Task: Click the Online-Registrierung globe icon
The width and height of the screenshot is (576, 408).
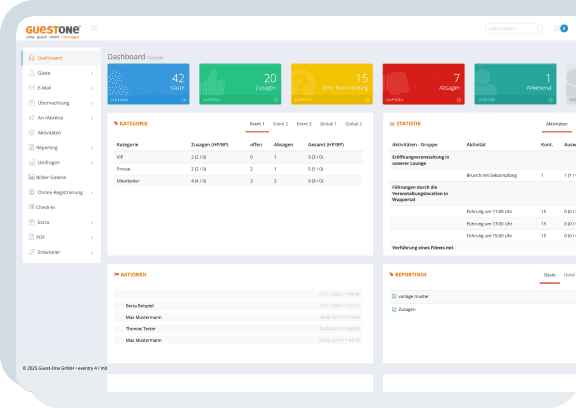Action: (x=32, y=192)
